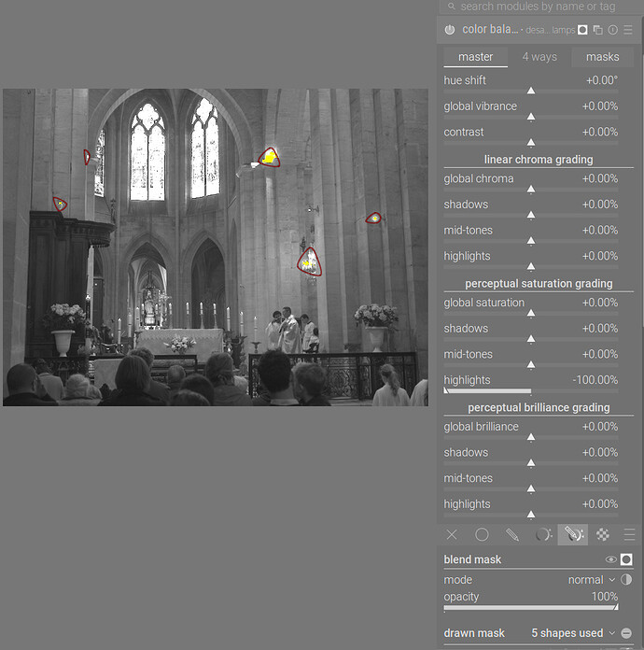The image size is (644, 650).
Task: Open the blend mode normal dropdown
Action: (592, 580)
